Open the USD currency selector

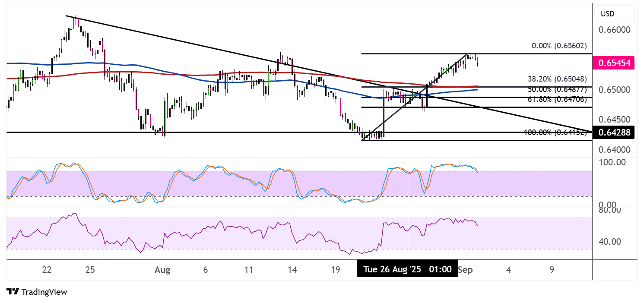(615, 14)
